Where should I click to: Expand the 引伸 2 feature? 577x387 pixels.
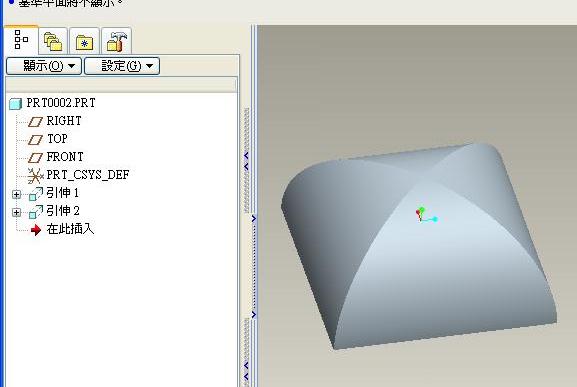(x=16, y=212)
